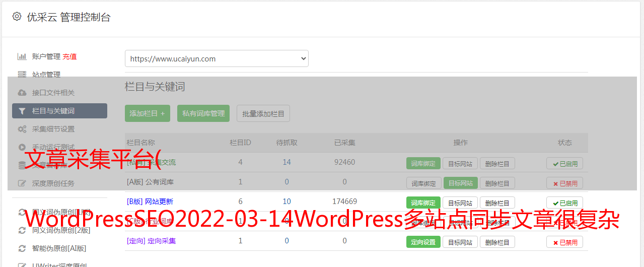The width and height of the screenshot is (644, 267).
Task: Click the 栏目与关键词 page heading
Action: pos(155,87)
